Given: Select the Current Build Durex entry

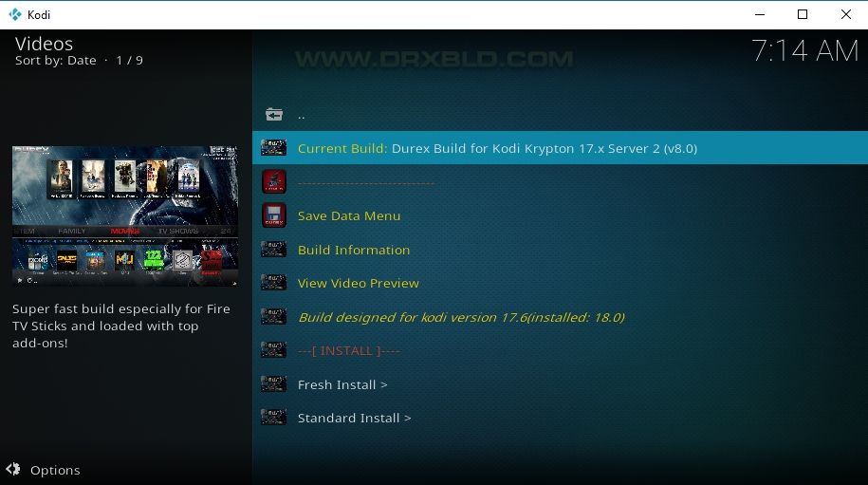Looking at the screenshot, I should coord(560,148).
